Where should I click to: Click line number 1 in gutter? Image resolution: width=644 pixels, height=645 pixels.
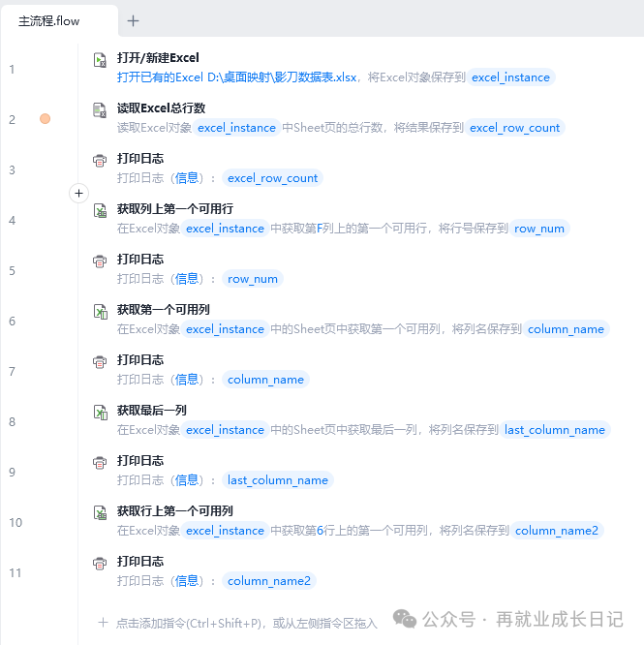click(x=13, y=69)
